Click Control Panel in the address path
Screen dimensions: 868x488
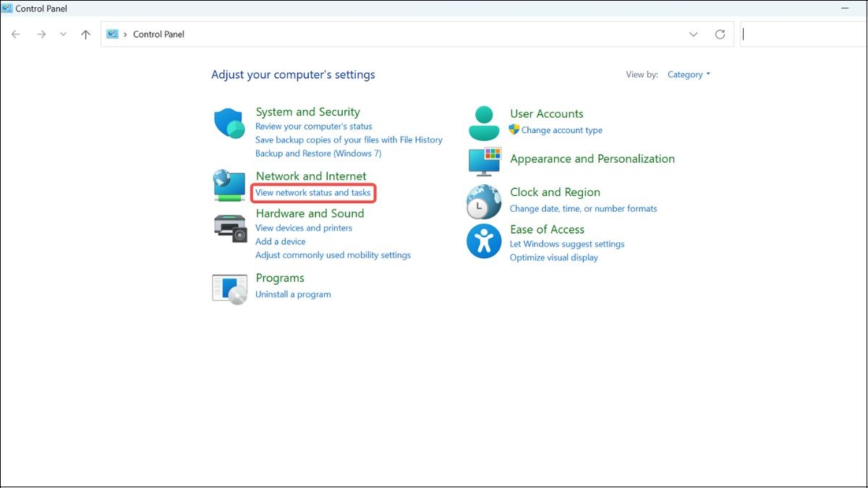point(158,34)
